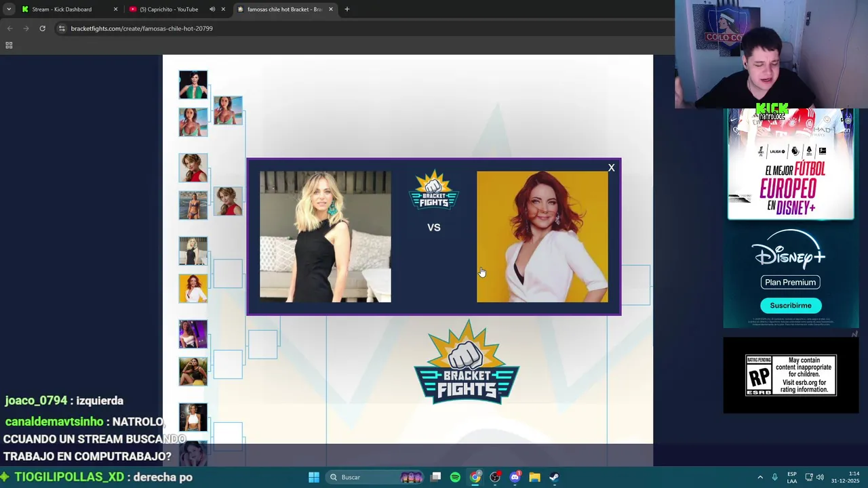Select bracket thumbnail with red top
Viewport: 868px width, 488px height.
[x=193, y=167]
